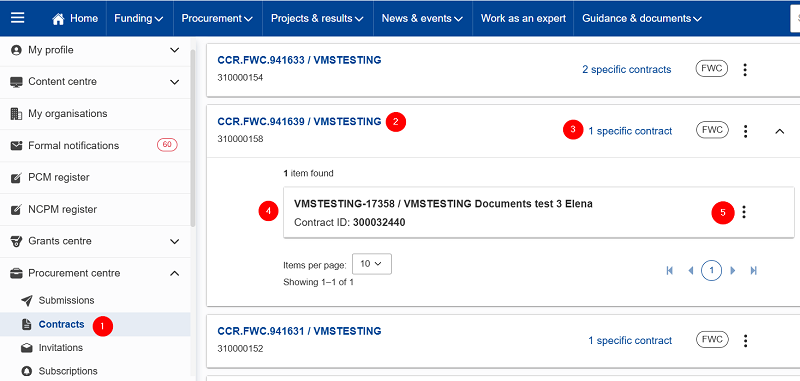Image resolution: width=800 pixels, height=381 pixels.
Task: Click 1 specific contract link for 941639
Action: [630, 131]
